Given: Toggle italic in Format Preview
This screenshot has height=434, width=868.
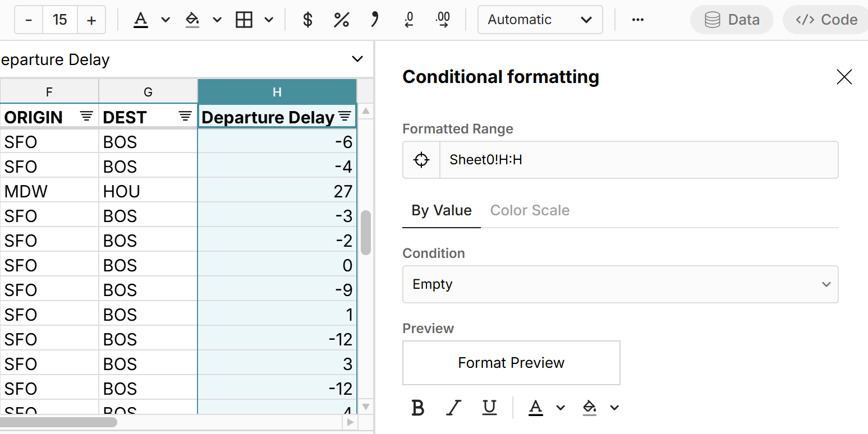Looking at the screenshot, I should point(453,408).
